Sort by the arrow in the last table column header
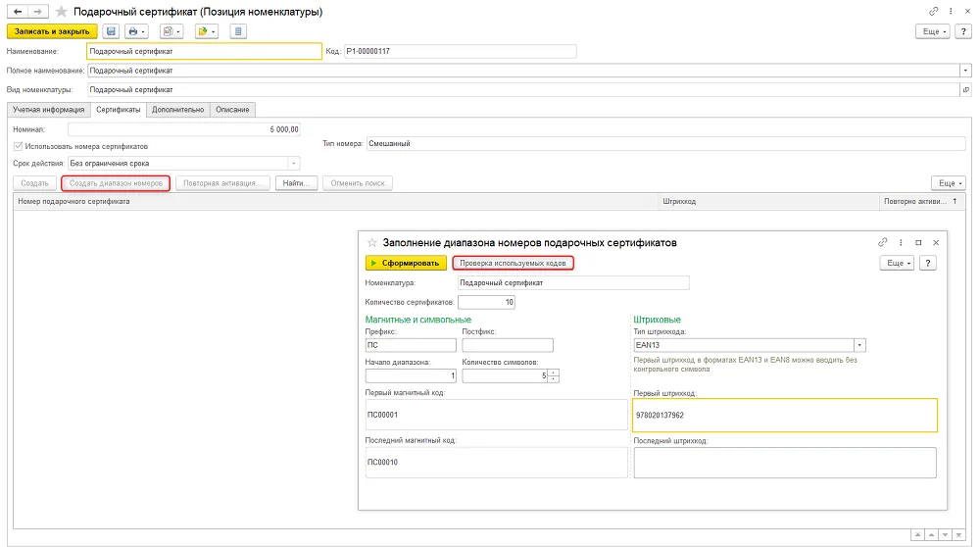 pyautogui.click(x=955, y=201)
